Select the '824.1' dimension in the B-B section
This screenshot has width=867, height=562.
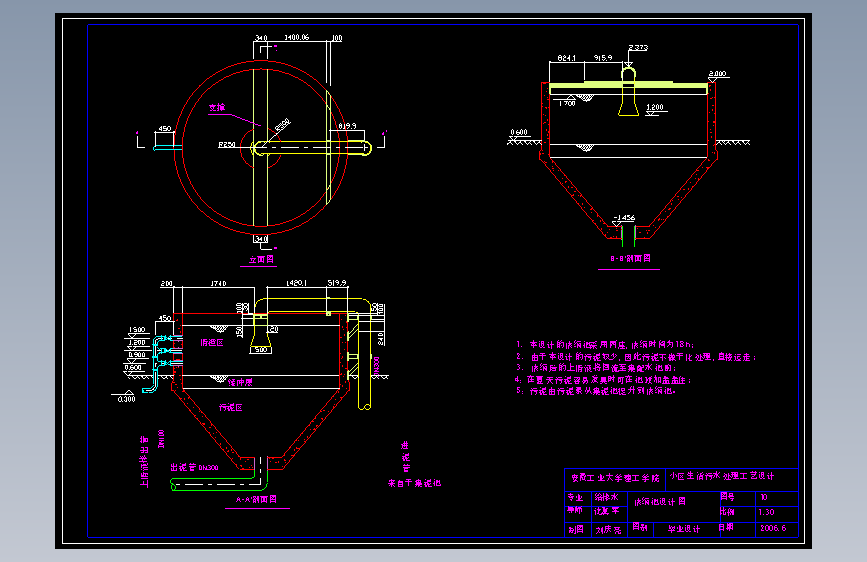pyautogui.click(x=566, y=58)
